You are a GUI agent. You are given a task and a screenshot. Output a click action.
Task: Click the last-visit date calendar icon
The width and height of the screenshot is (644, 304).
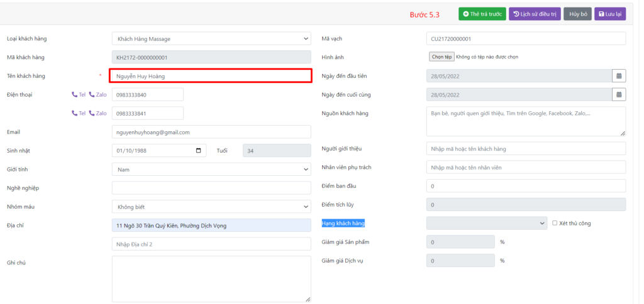pyautogui.click(x=619, y=95)
